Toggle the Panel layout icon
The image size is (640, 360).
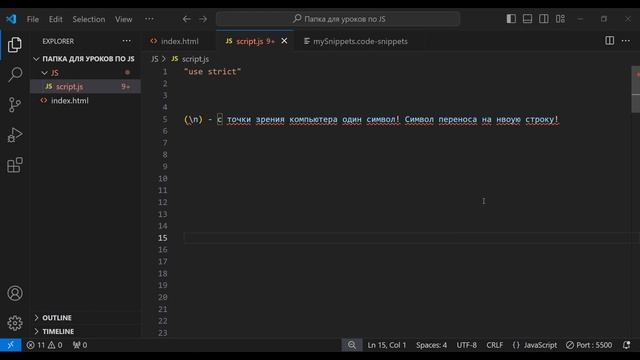coord(527,19)
